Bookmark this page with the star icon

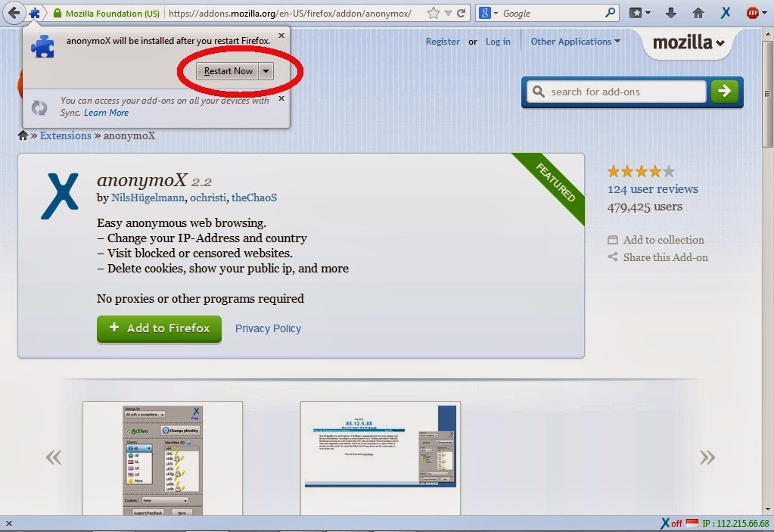pyautogui.click(x=434, y=14)
